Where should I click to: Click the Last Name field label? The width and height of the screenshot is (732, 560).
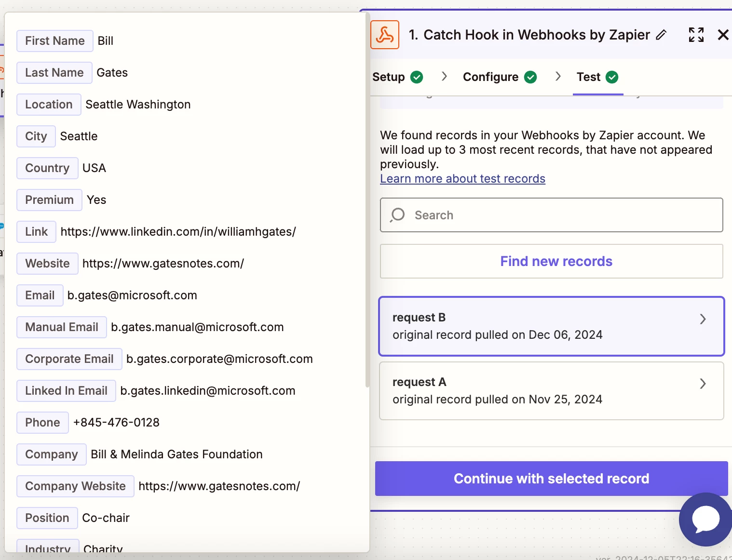pyautogui.click(x=54, y=73)
